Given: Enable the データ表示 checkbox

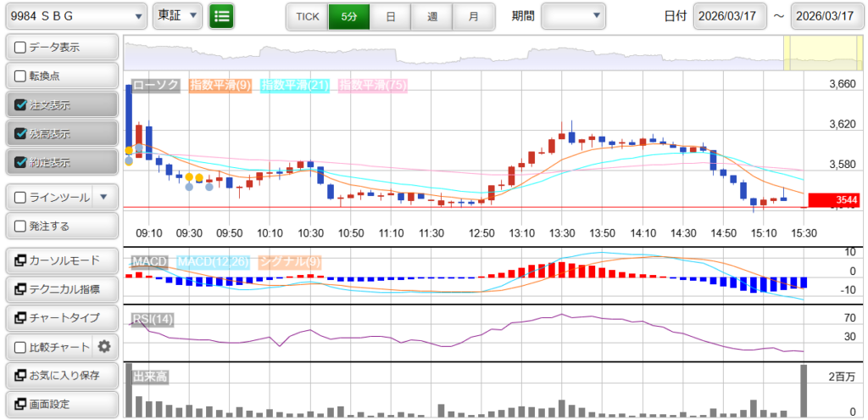Looking at the screenshot, I should point(21,48).
